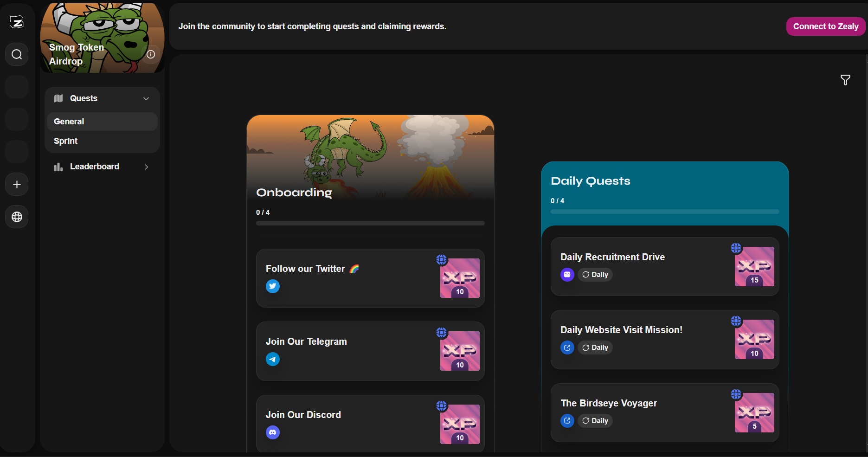This screenshot has width=868, height=457.
Task: Click the plus icon in sidebar
Action: pyautogui.click(x=17, y=185)
